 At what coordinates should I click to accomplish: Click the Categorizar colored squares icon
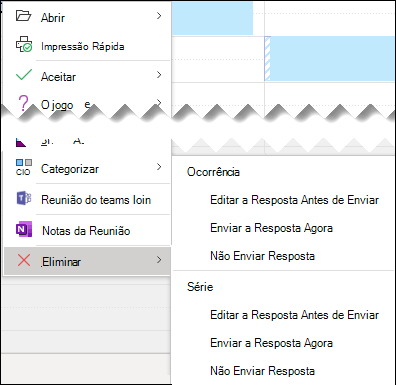pos(24,167)
